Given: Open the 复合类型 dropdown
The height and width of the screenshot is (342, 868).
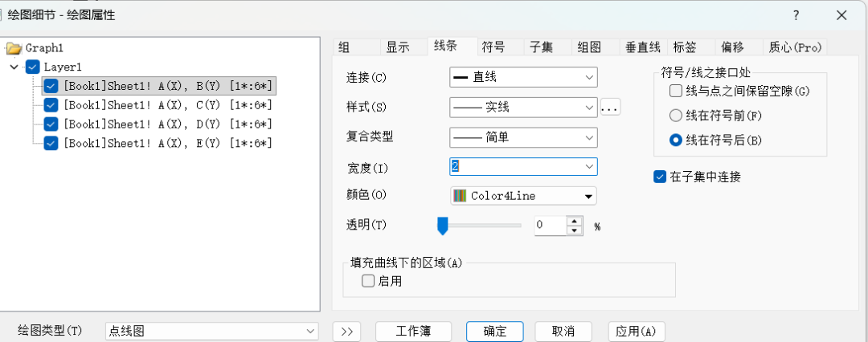Looking at the screenshot, I should coord(523,136).
